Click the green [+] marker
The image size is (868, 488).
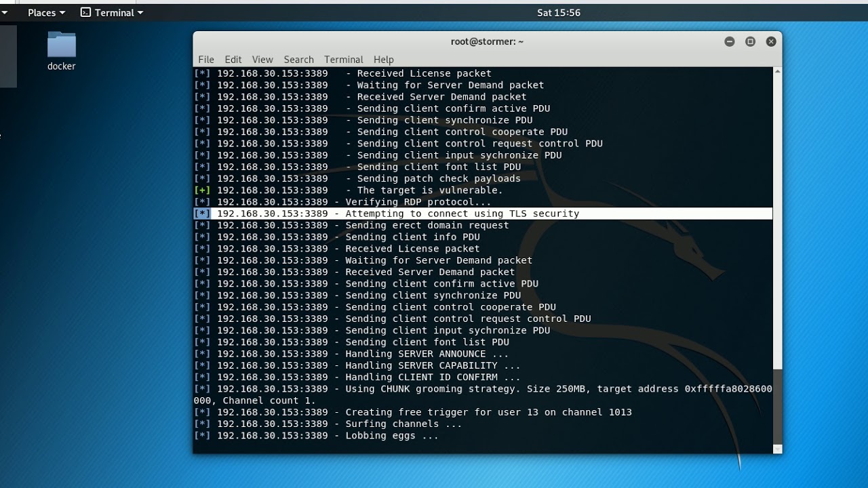(202, 190)
